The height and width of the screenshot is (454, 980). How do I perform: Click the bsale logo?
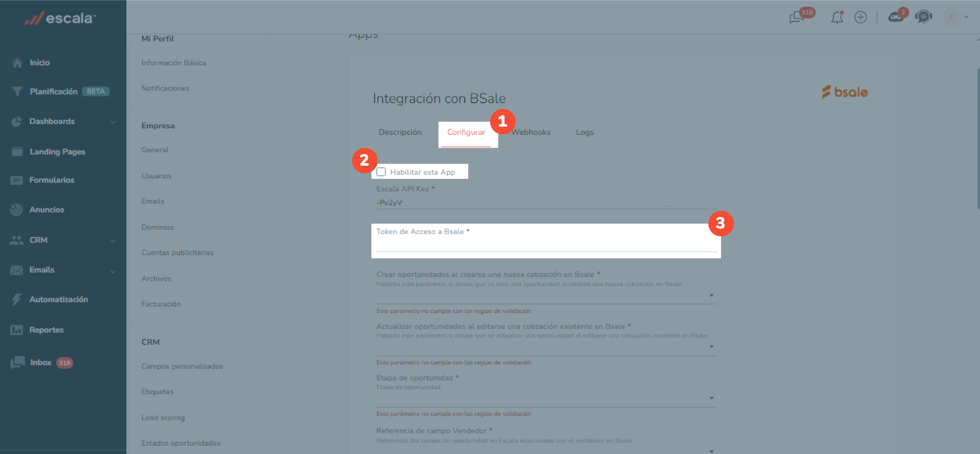tap(845, 92)
